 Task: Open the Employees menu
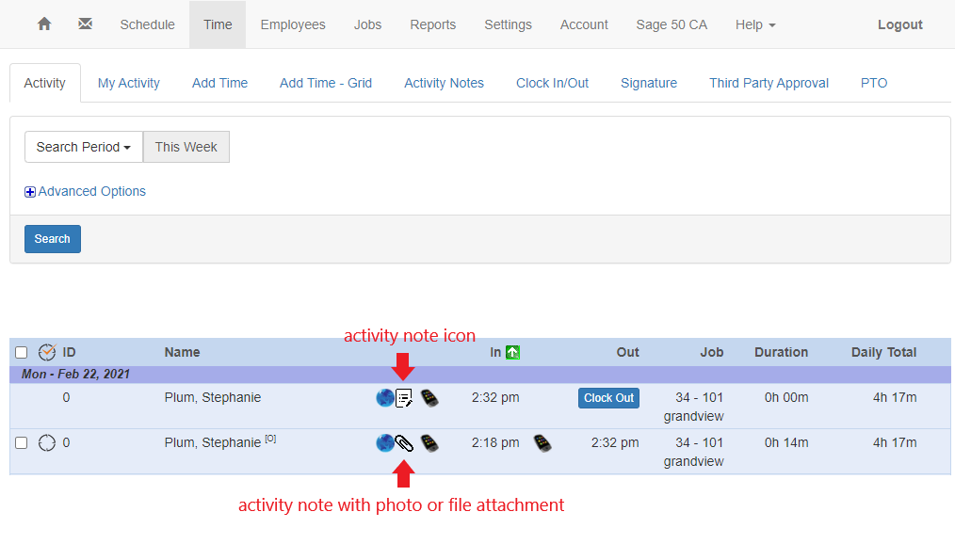click(x=293, y=24)
